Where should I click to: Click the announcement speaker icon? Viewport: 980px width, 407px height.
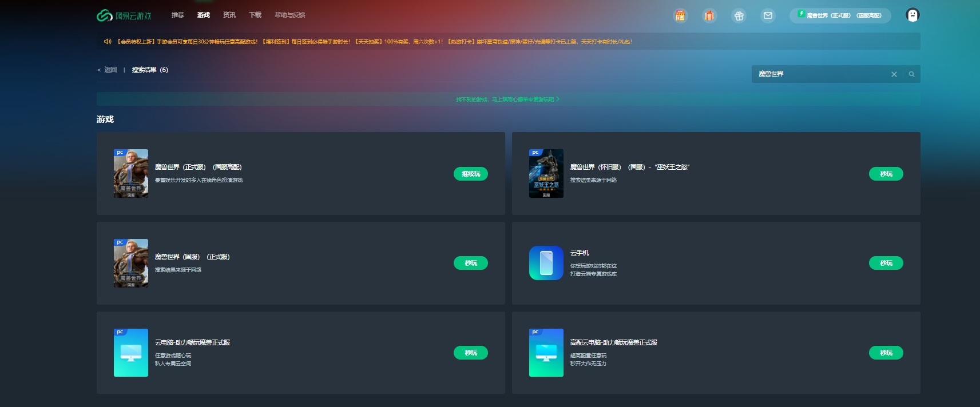[108, 42]
